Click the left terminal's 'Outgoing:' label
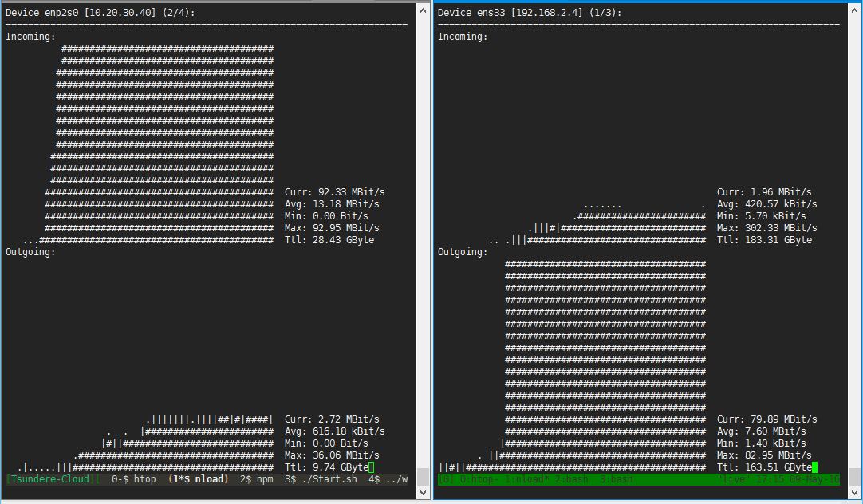863x504 pixels. 30,252
